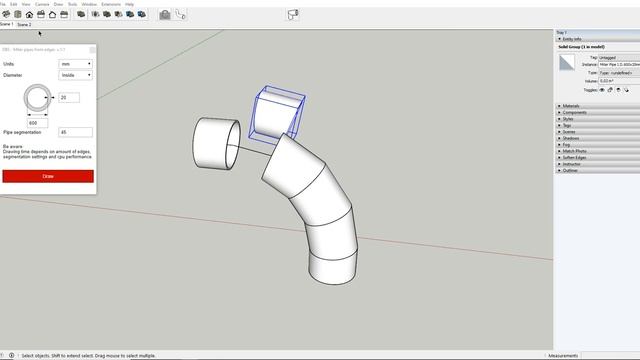The width and height of the screenshot is (640, 360).
Task: Switch to Front view house icon
Action: pos(29,15)
